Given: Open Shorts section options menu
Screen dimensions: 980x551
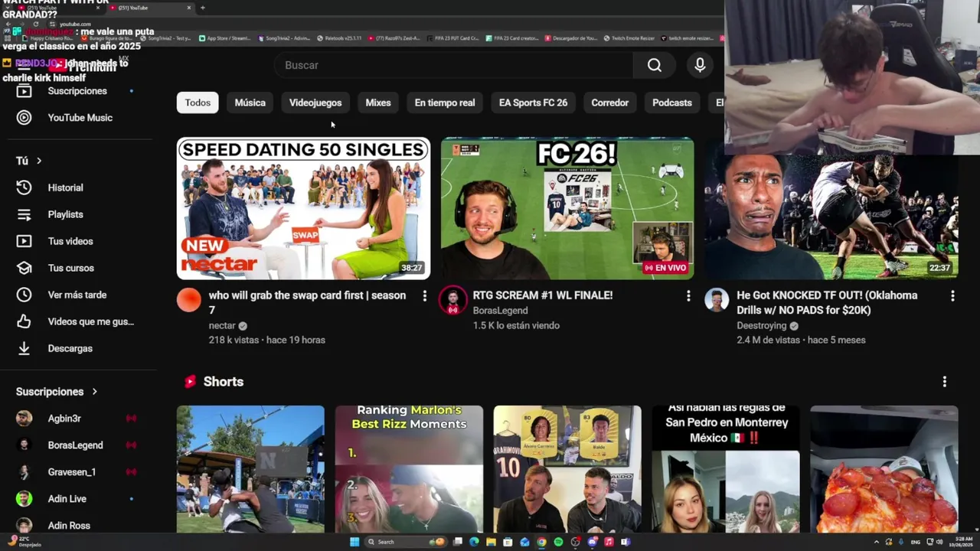Looking at the screenshot, I should tap(944, 381).
